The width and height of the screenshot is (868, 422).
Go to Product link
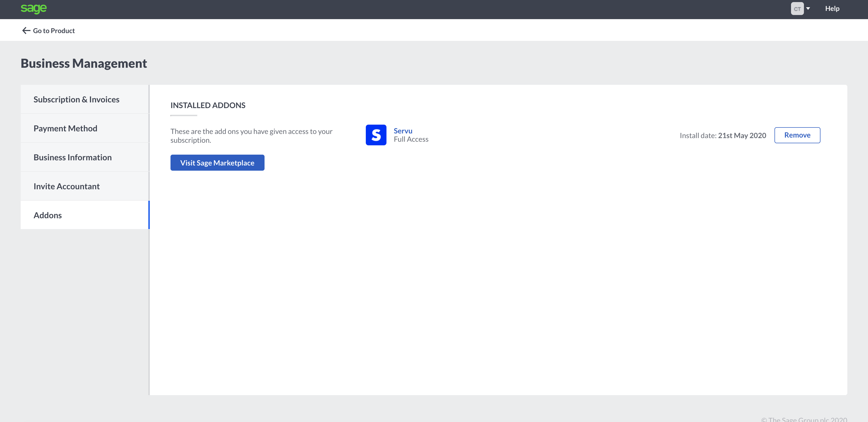54,31
